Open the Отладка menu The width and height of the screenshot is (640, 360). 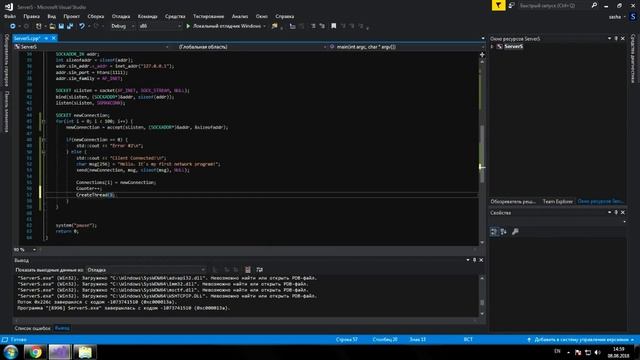point(121,16)
